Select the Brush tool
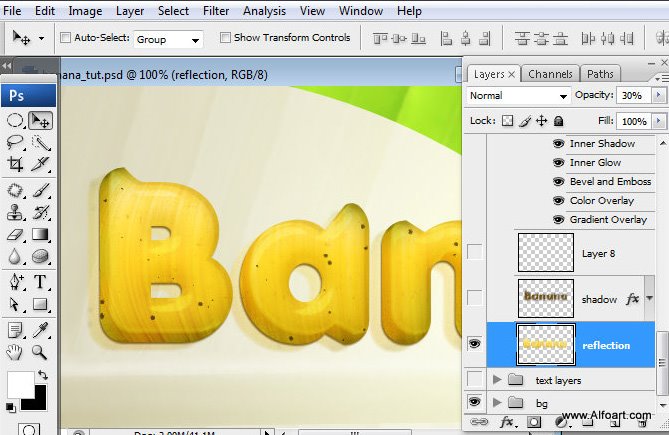The width and height of the screenshot is (669, 435). tap(41, 190)
